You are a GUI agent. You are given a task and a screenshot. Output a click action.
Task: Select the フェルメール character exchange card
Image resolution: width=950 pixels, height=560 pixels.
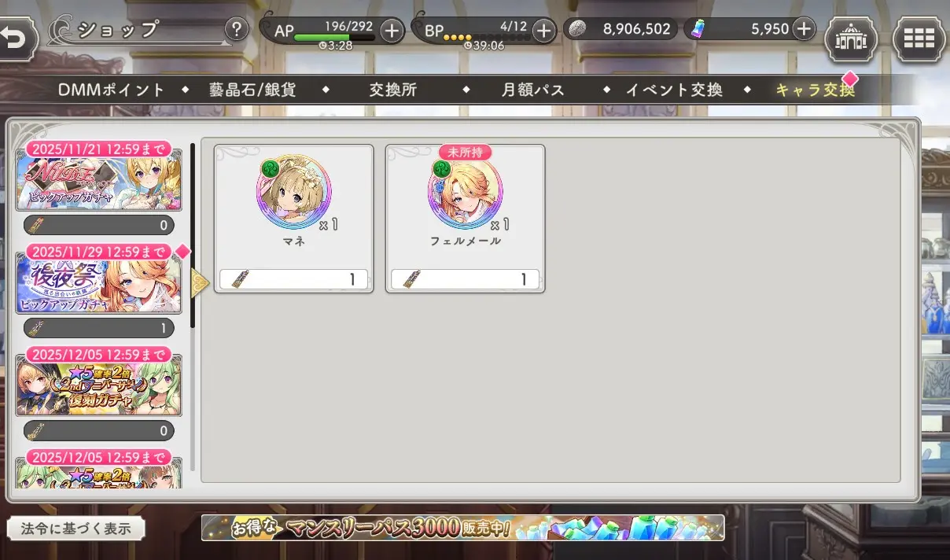(465, 219)
